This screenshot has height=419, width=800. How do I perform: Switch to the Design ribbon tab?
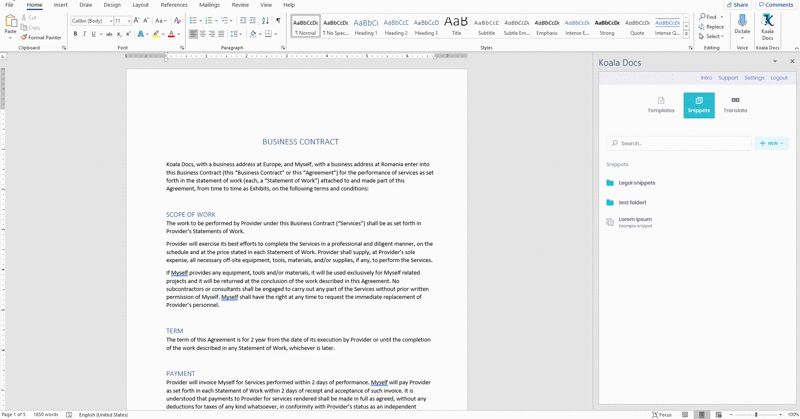click(x=112, y=5)
